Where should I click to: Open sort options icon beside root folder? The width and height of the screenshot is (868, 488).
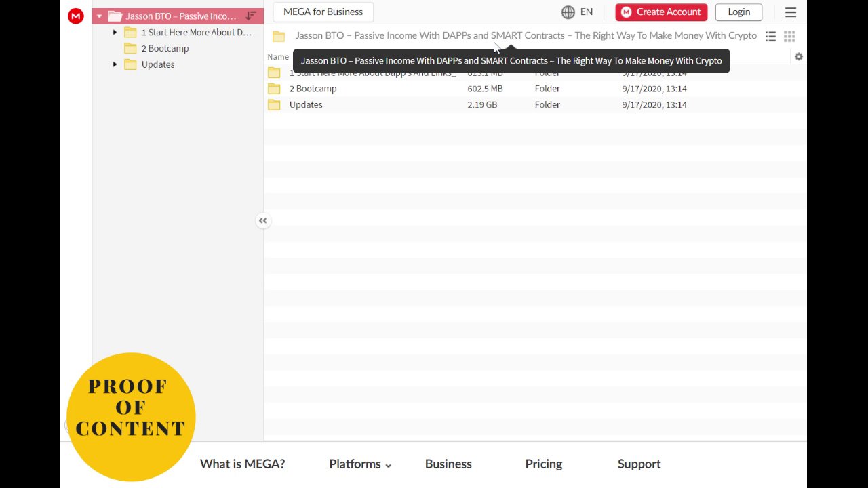(251, 16)
